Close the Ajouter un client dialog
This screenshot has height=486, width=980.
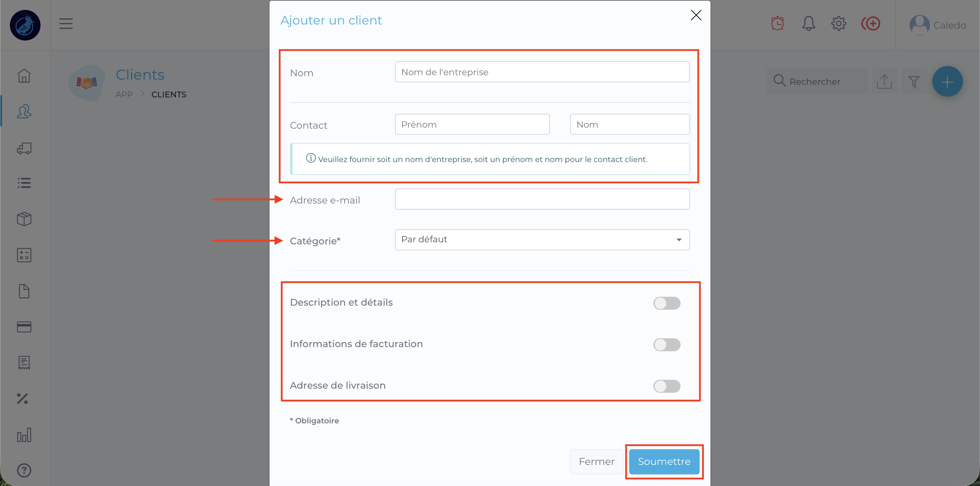coord(696,15)
